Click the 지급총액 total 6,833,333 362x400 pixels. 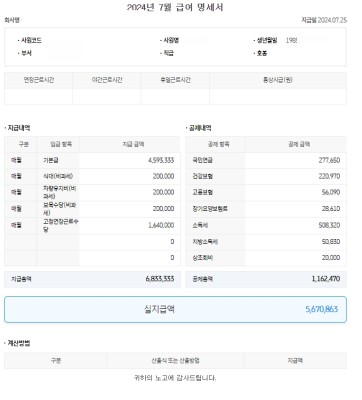tap(160, 279)
